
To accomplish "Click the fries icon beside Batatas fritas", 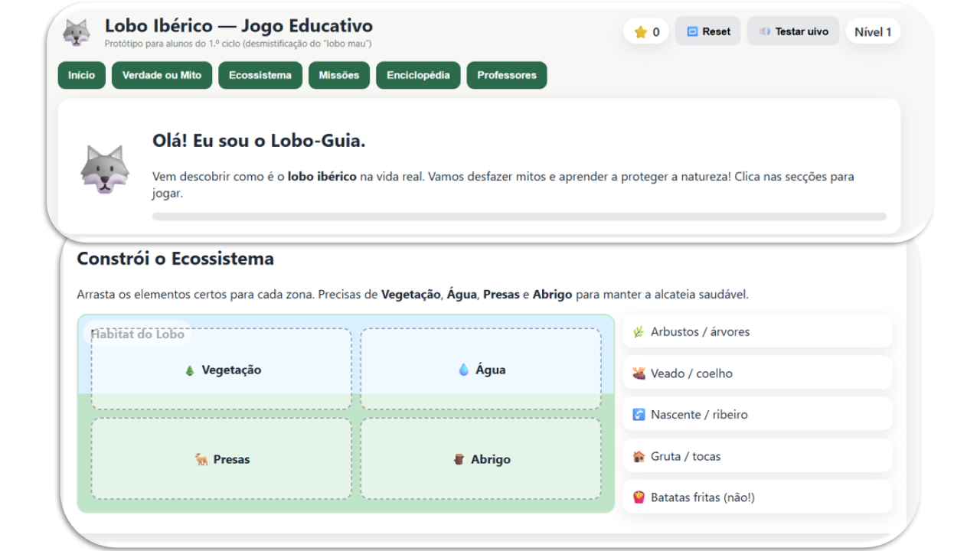I will [x=639, y=497].
